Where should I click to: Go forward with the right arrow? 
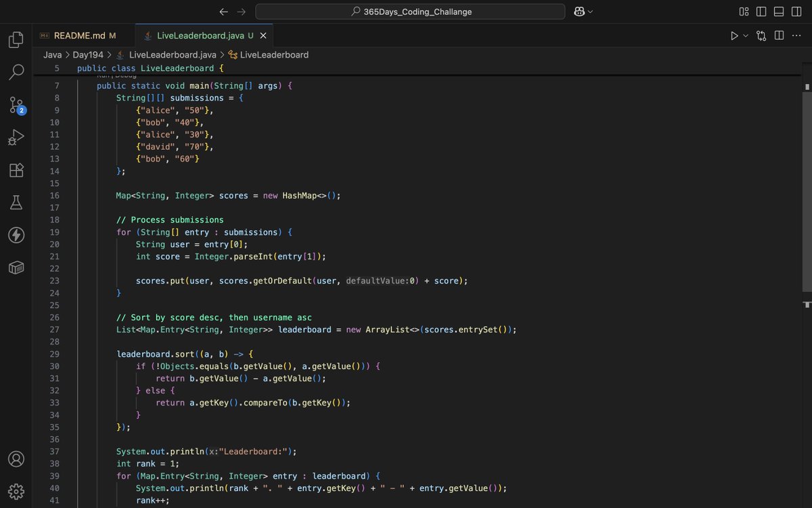click(x=242, y=12)
